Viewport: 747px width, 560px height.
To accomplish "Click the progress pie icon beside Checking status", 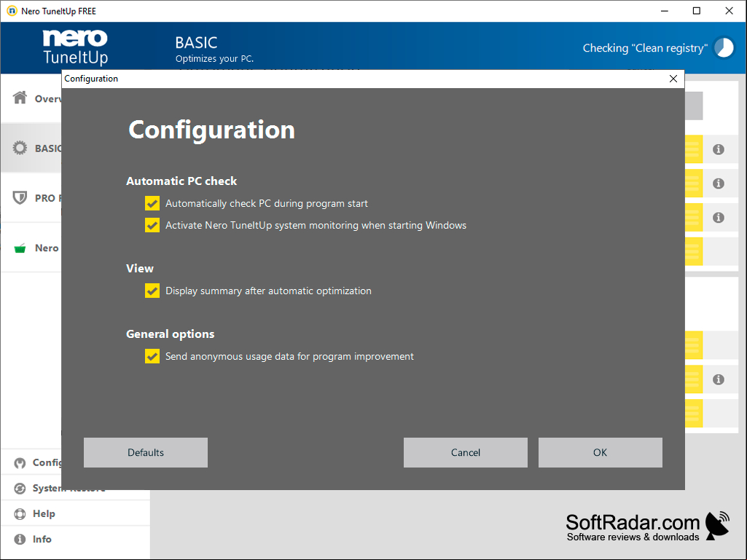I will pyautogui.click(x=724, y=47).
